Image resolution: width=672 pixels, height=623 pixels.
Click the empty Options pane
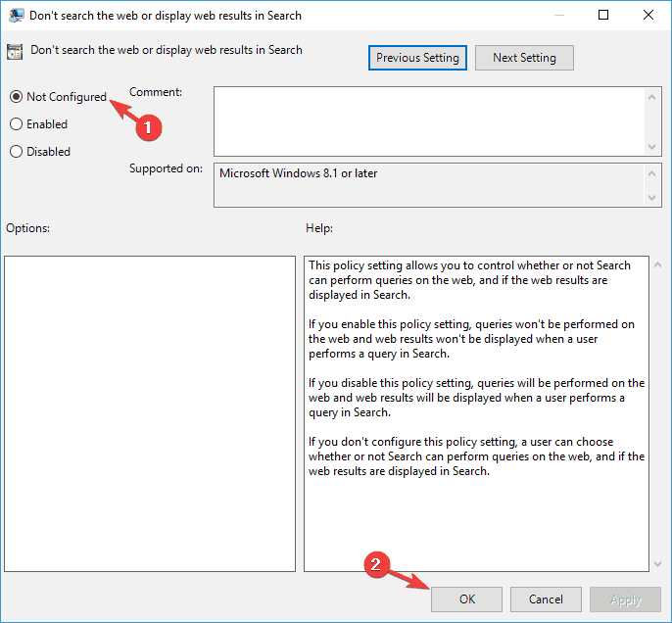pyautogui.click(x=150, y=414)
